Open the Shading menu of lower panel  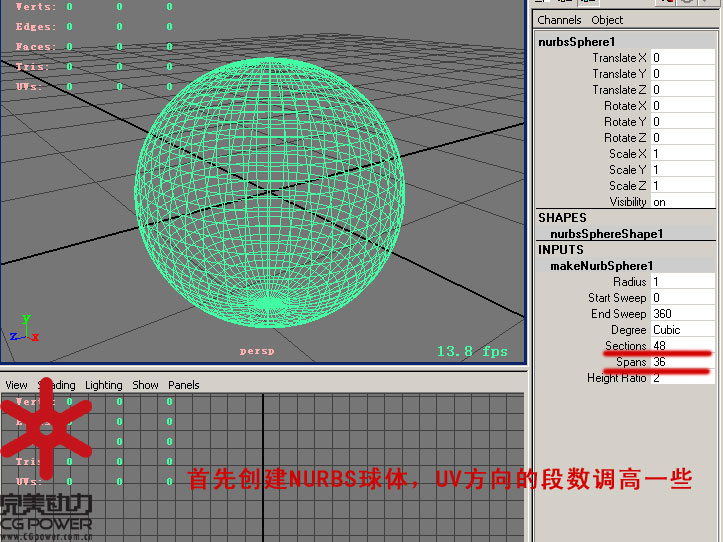coord(56,385)
